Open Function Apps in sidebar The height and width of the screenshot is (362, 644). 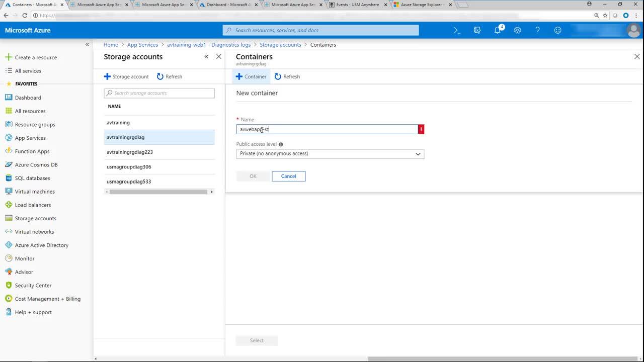coord(32,151)
